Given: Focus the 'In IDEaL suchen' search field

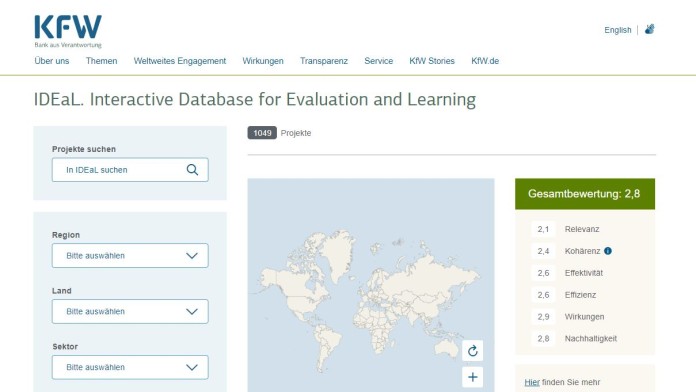Looking at the screenshot, I should click(130, 170).
